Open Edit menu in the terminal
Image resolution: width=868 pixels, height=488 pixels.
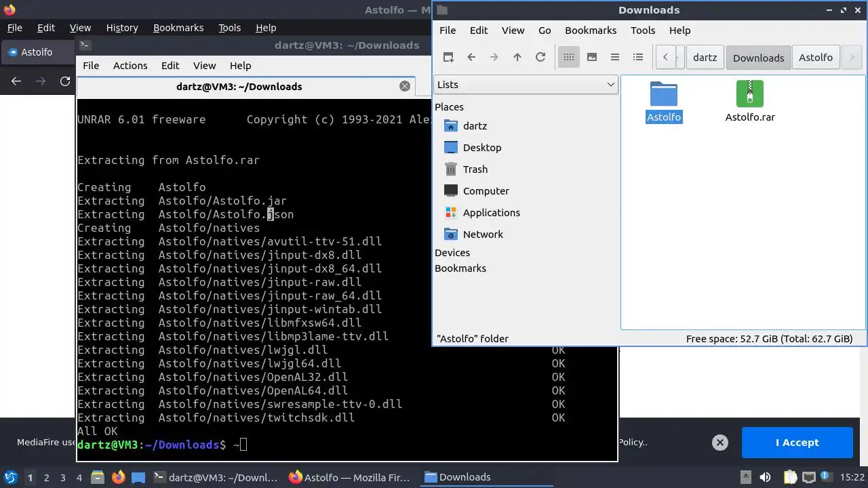pyautogui.click(x=170, y=65)
